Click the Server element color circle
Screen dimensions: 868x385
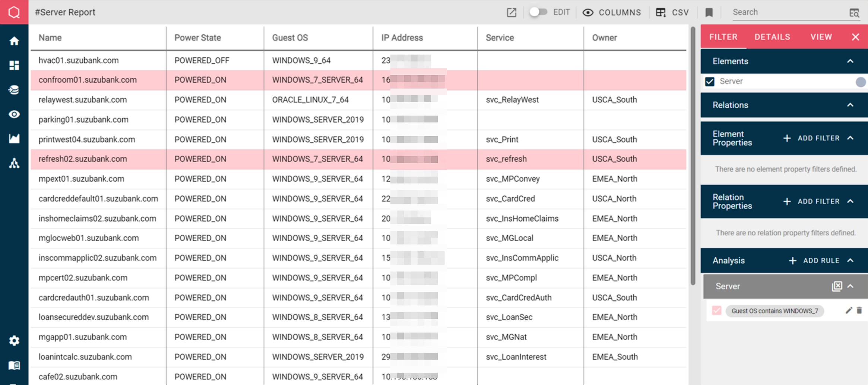tap(860, 82)
